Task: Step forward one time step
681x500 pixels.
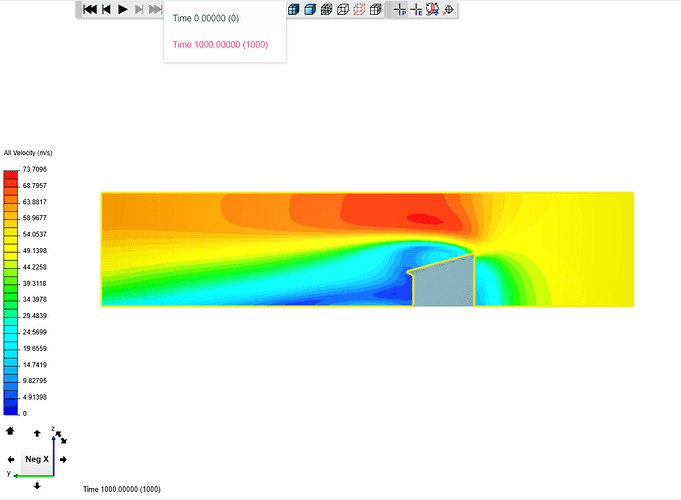Action: [139, 9]
